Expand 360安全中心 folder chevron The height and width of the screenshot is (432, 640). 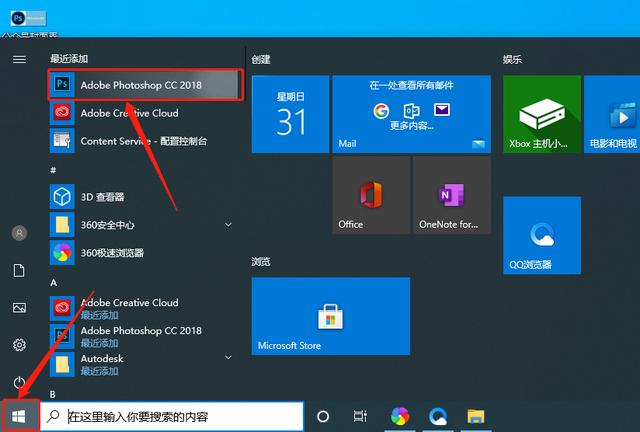228,225
